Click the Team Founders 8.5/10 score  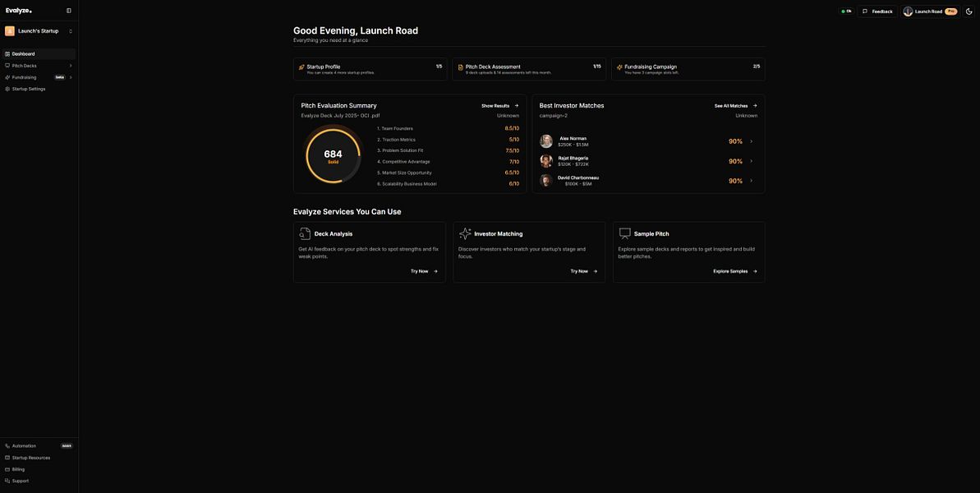(x=512, y=128)
